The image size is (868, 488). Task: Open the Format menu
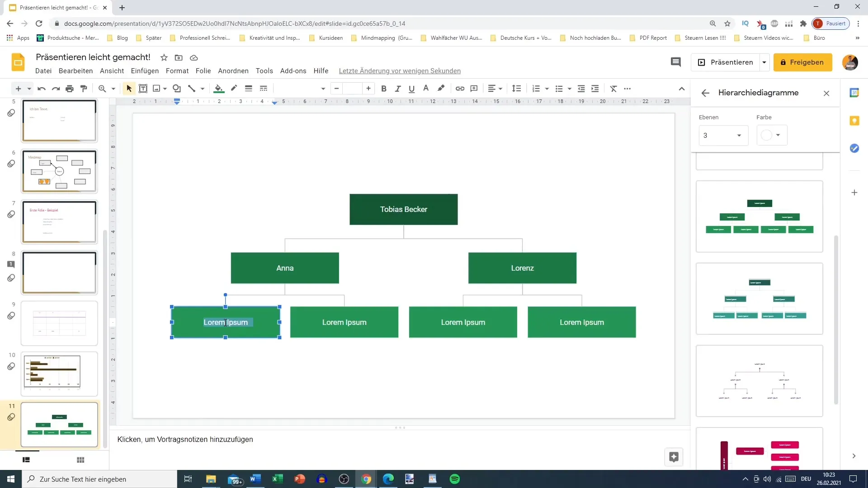click(x=177, y=71)
